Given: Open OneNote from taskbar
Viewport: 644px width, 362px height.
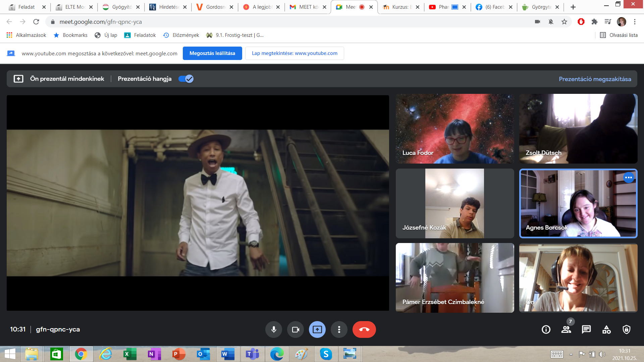Looking at the screenshot, I should [x=154, y=354].
